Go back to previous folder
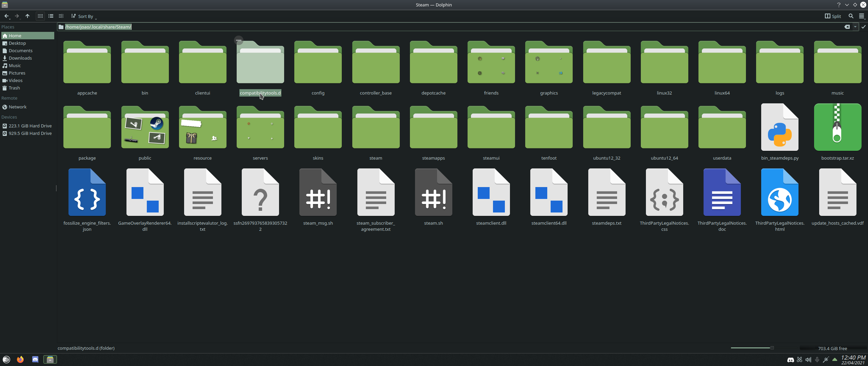Screen dimensions: 868x366 pos(6,16)
